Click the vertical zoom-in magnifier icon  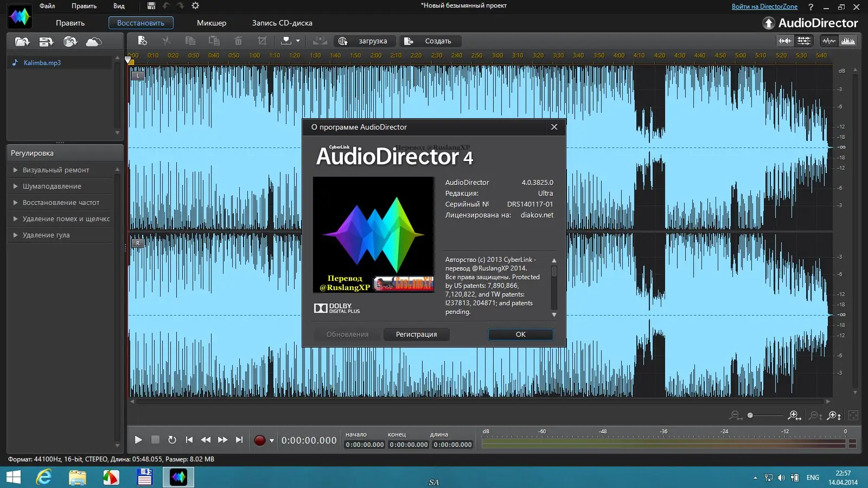(834, 415)
